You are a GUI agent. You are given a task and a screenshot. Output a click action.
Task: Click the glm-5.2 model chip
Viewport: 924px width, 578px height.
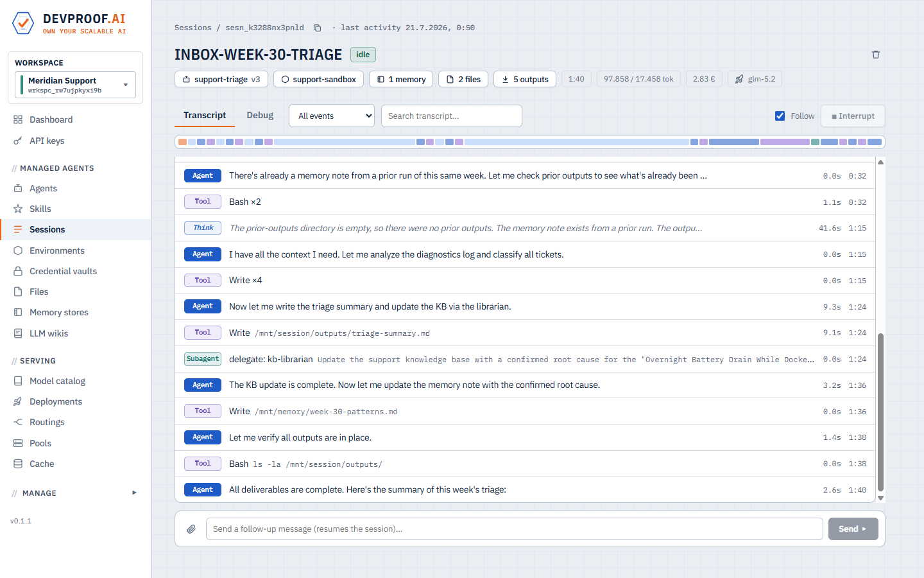(x=755, y=79)
